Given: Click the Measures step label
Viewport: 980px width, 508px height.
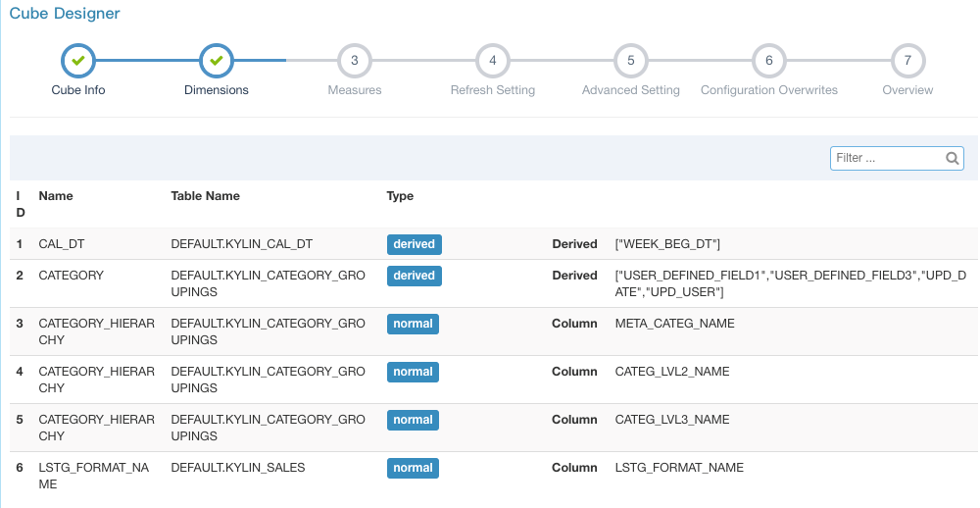Looking at the screenshot, I should click(x=355, y=90).
